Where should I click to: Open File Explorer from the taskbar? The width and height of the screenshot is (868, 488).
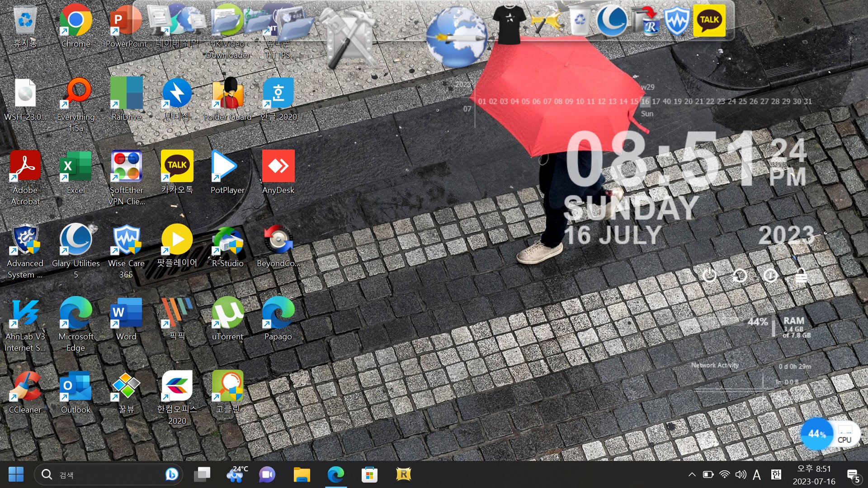(x=302, y=474)
